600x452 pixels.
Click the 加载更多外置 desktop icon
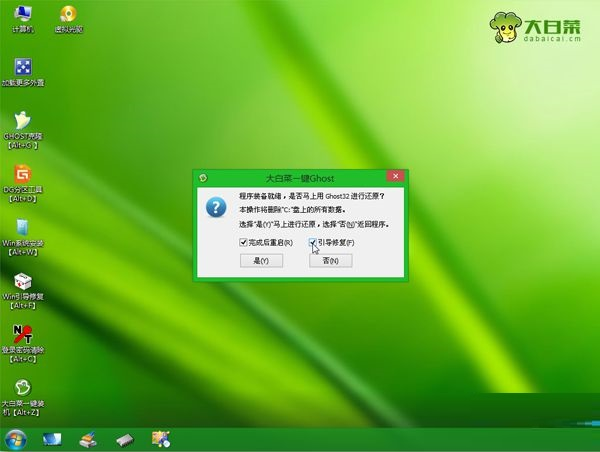point(22,68)
